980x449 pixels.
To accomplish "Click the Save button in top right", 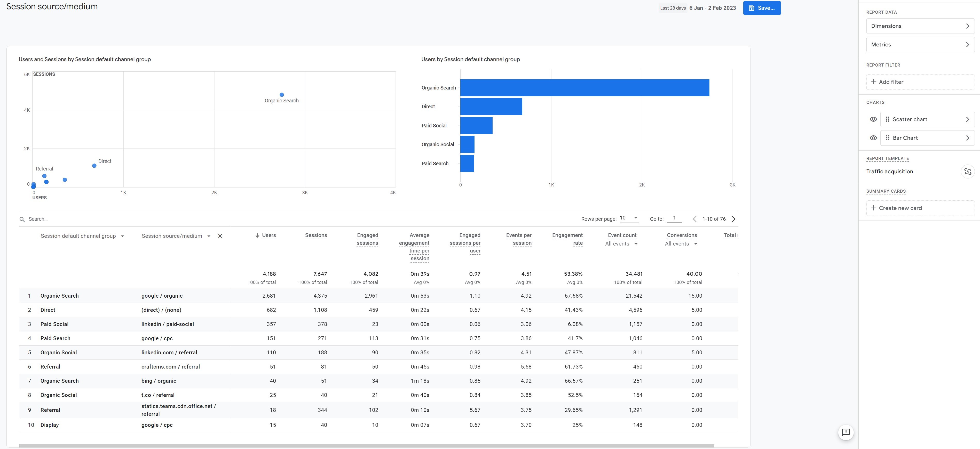I will (761, 8).
